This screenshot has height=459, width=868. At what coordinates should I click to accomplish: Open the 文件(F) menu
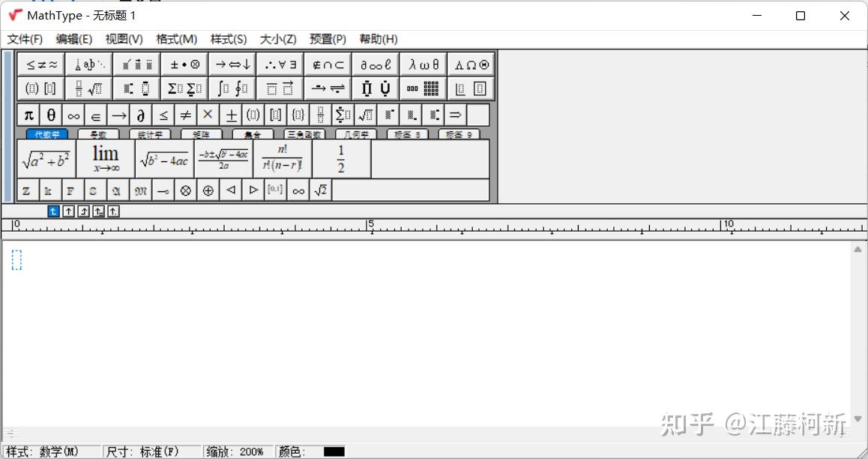point(25,39)
